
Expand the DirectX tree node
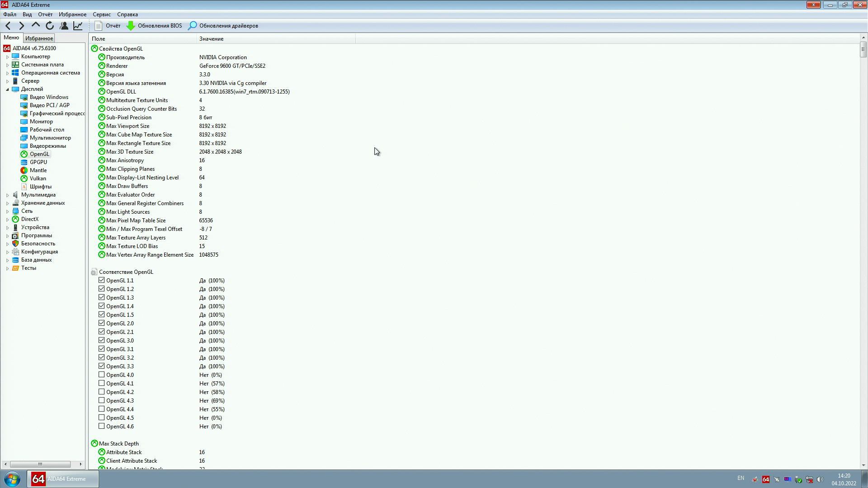7,220
